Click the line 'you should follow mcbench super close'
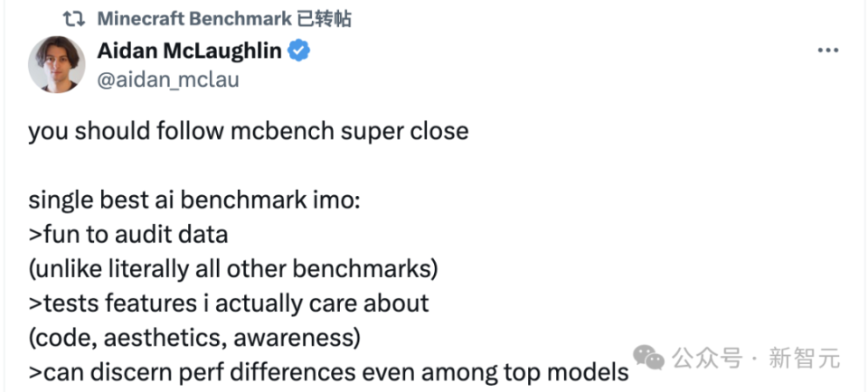Image resolution: width=868 pixels, height=392 pixels. point(248,131)
